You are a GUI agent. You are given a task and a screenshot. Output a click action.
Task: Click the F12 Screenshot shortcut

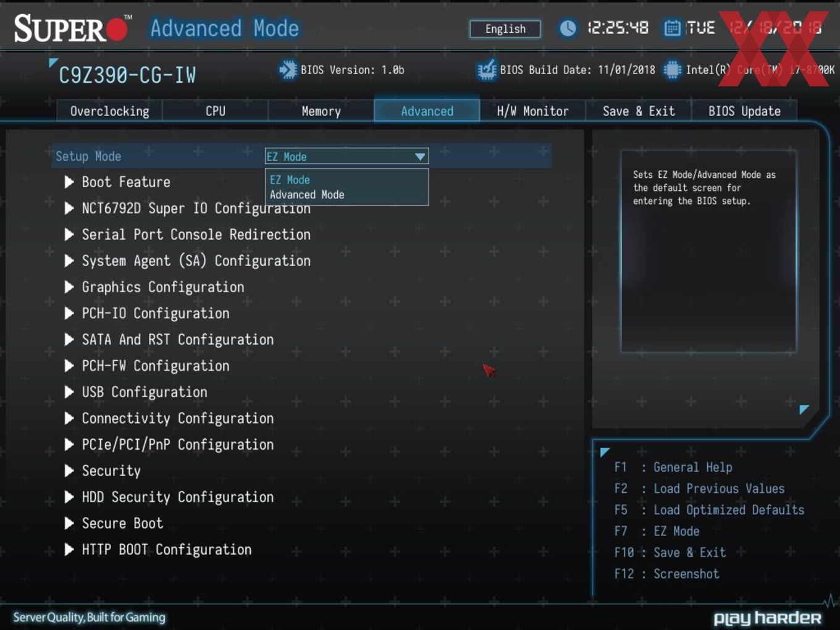pos(666,574)
